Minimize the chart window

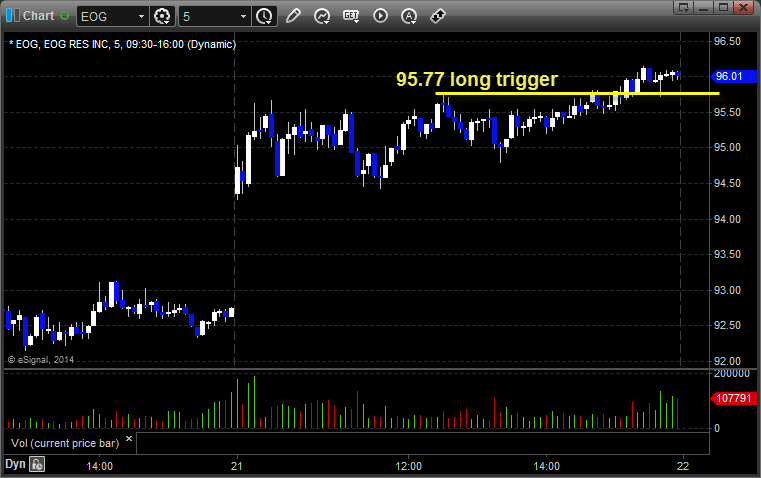pos(704,7)
